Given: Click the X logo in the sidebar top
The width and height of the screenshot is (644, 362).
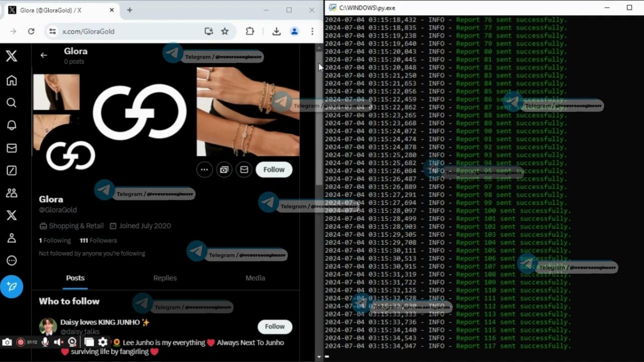Looking at the screenshot, I should [12, 55].
